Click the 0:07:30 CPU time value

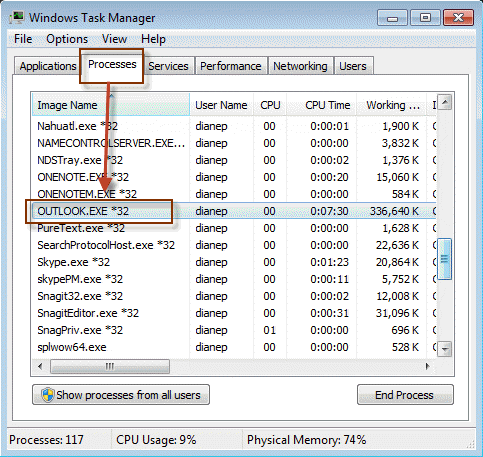(329, 211)
